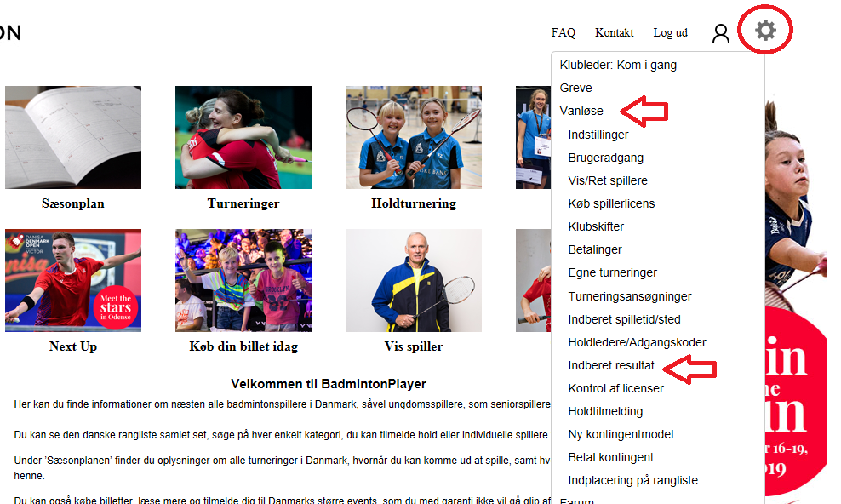Select Indberet resultat in menu
Image resolution: width=841 pixels, height=504 pixels.
point(611,366)
